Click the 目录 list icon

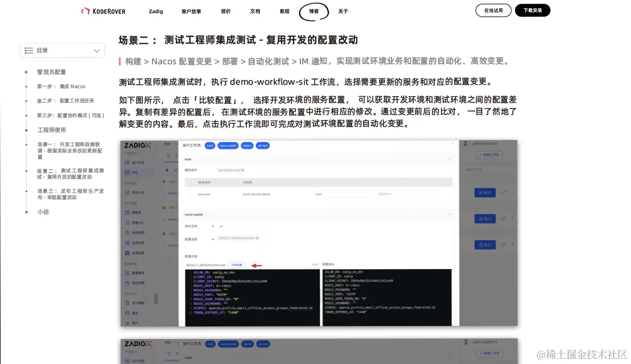click(x=28, y=51)
